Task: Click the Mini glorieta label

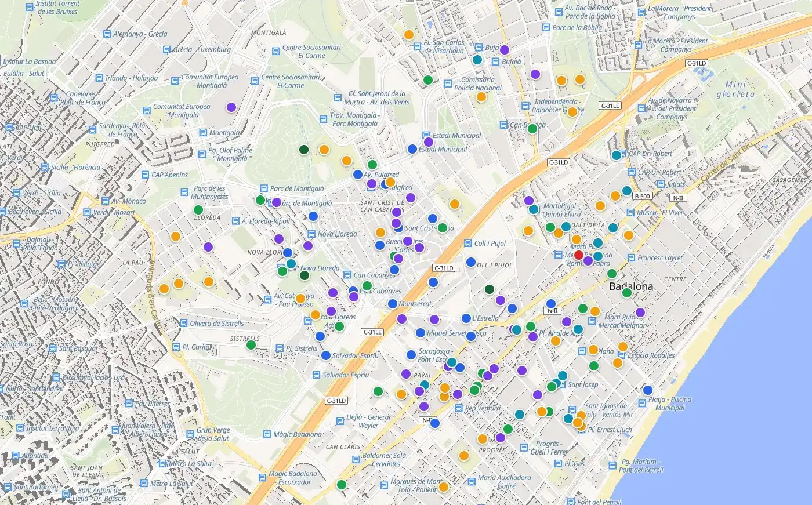Action: tap(735, 89)
